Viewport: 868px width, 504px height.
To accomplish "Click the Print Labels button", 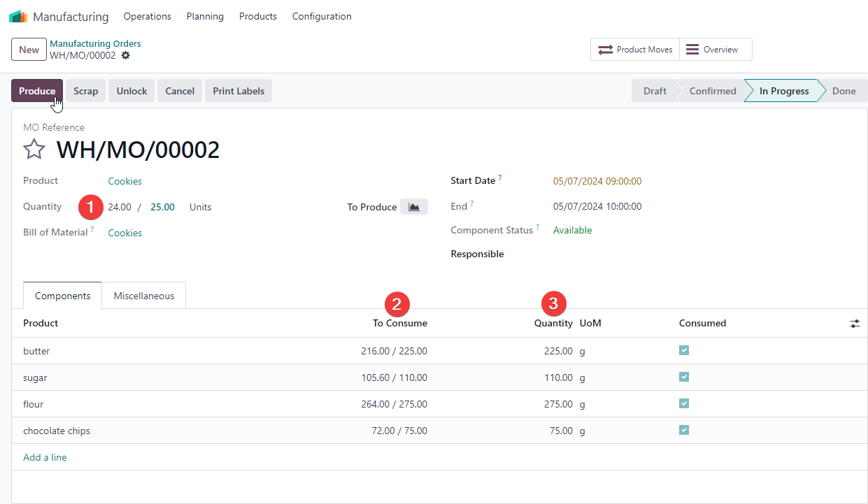I will click(239, 91).
